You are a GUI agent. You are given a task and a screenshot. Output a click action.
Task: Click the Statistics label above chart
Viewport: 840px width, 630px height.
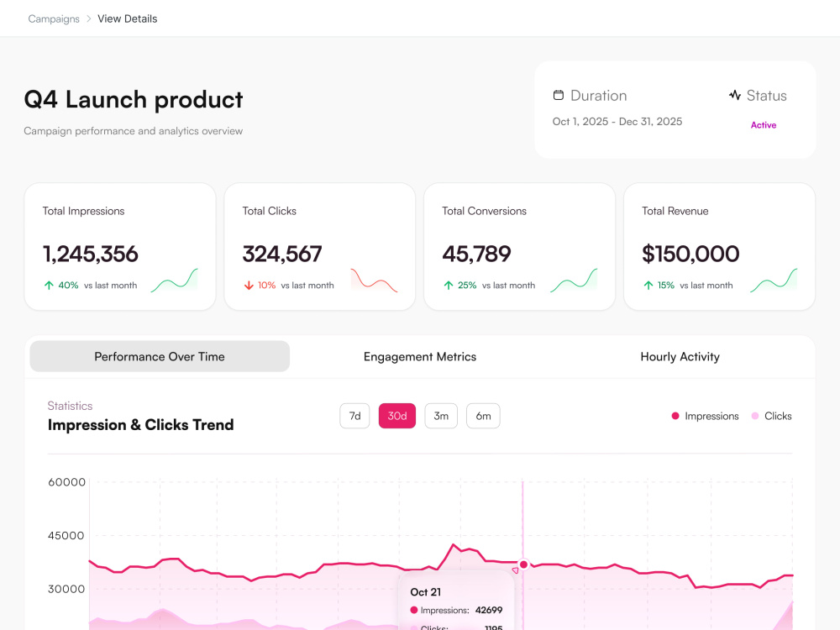tap(71, 406)
